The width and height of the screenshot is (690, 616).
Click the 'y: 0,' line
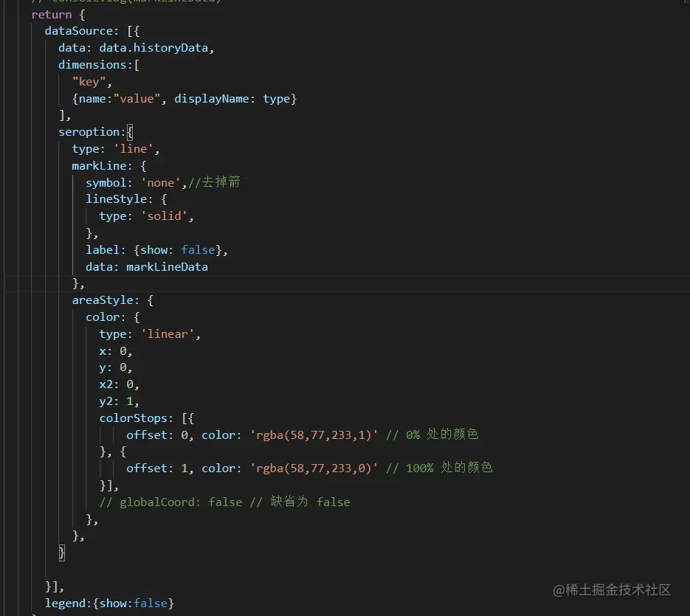coord(116,367)
